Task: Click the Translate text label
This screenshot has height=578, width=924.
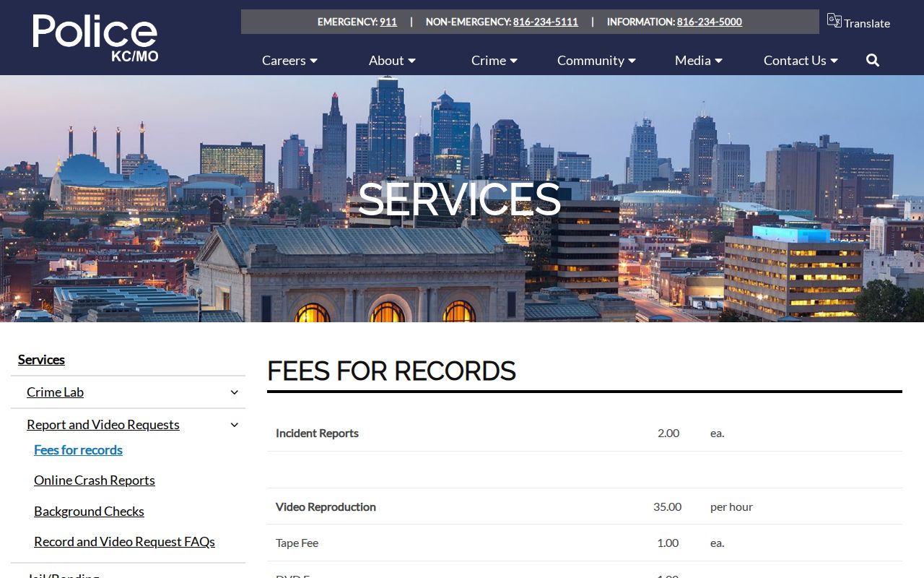Action: [x=867, y=23]
